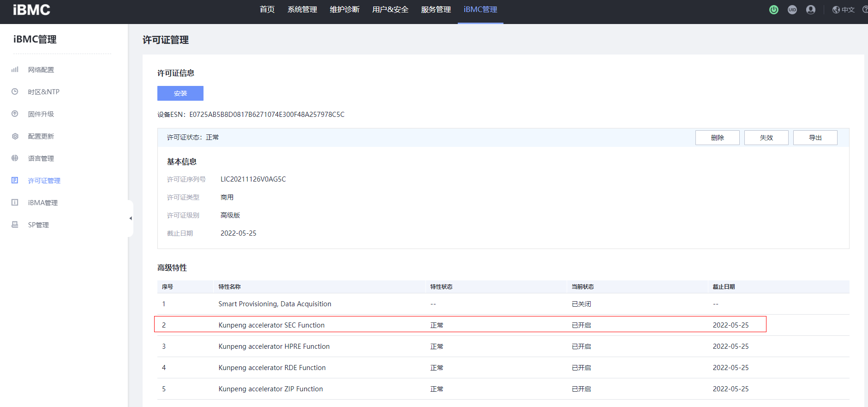
Task: Open the user account icon
Action: pyautogui.click(x=811, y=10)
